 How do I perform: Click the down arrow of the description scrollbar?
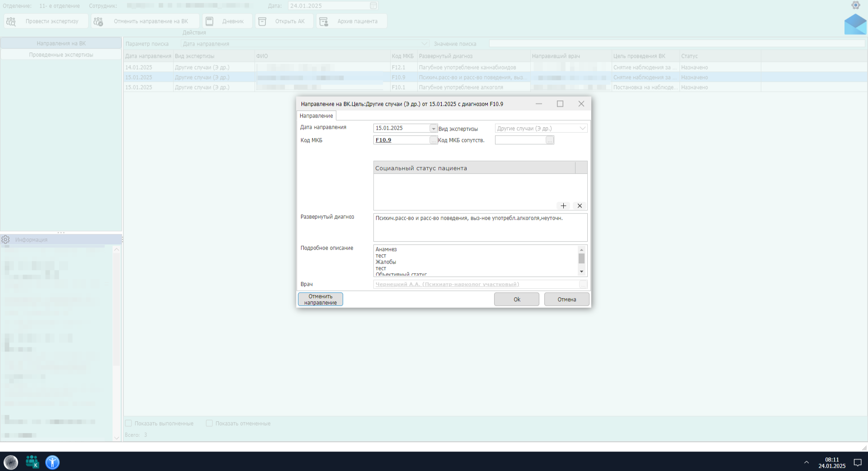coord(581,271)
